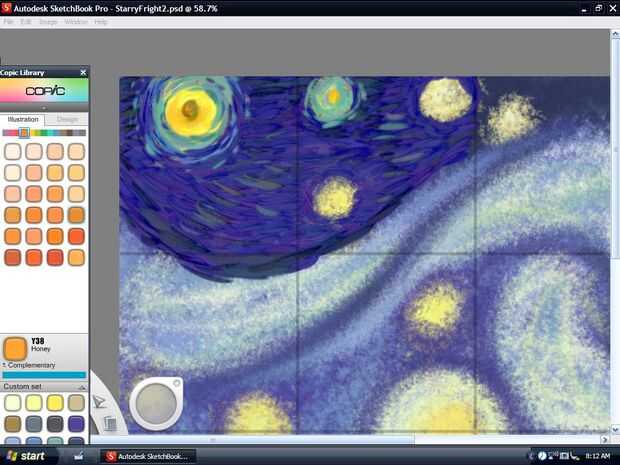Click the Copic logo banner
This screenshot has width=620, height=465.
click(44, 91)
